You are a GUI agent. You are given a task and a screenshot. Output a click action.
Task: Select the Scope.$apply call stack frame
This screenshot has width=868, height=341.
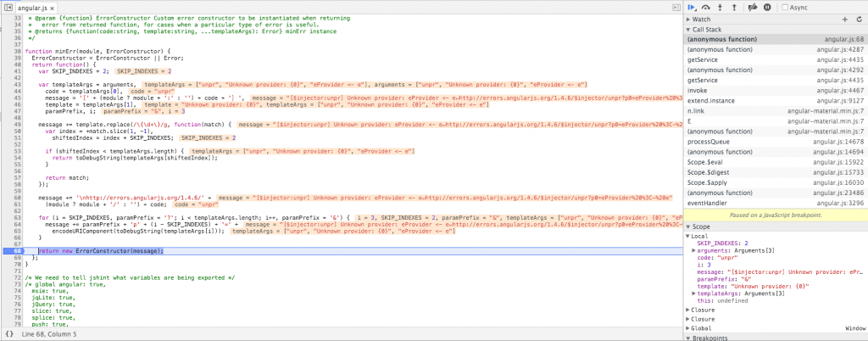tap(776, 182)
